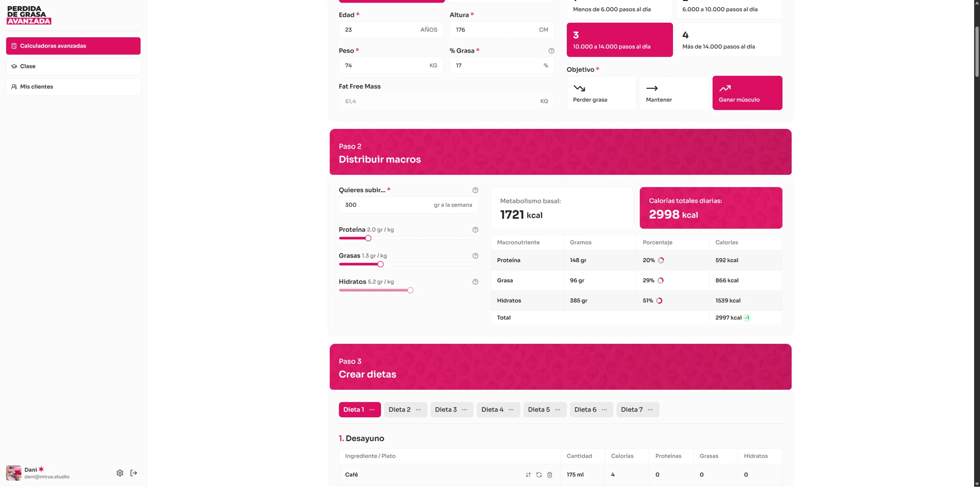
Task: Click the trash icon for Café
Action: point(550,474)
